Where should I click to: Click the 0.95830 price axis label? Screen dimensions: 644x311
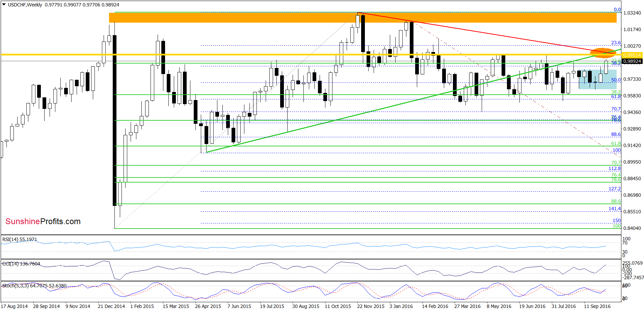click(x=632, y=96)
